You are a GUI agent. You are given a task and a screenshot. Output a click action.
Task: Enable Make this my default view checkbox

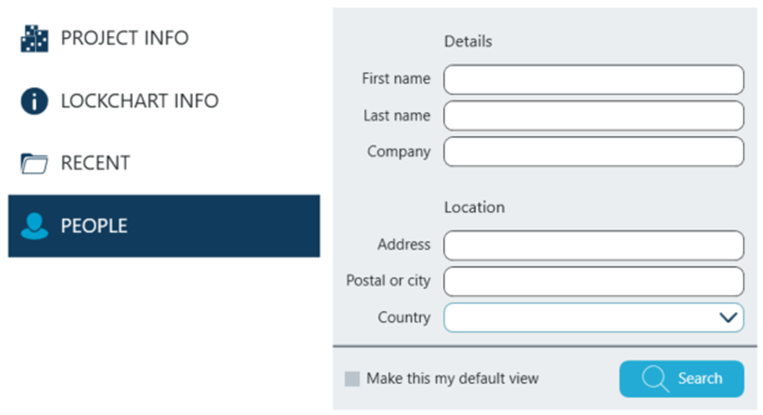352,379
